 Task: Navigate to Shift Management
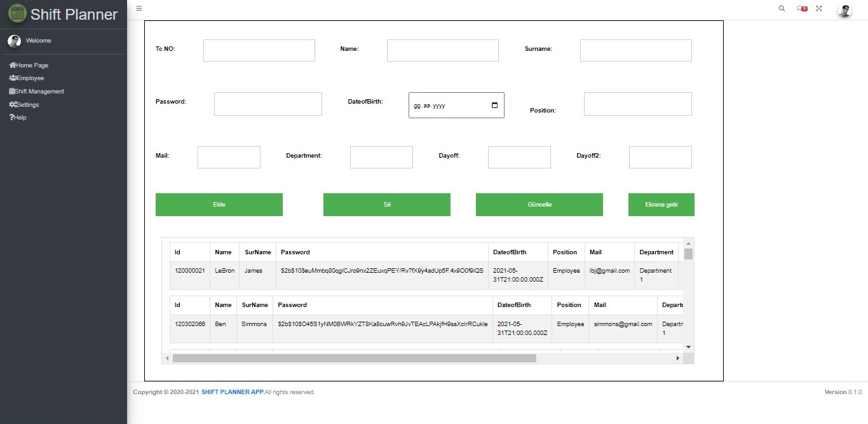[x=39, y=91]
